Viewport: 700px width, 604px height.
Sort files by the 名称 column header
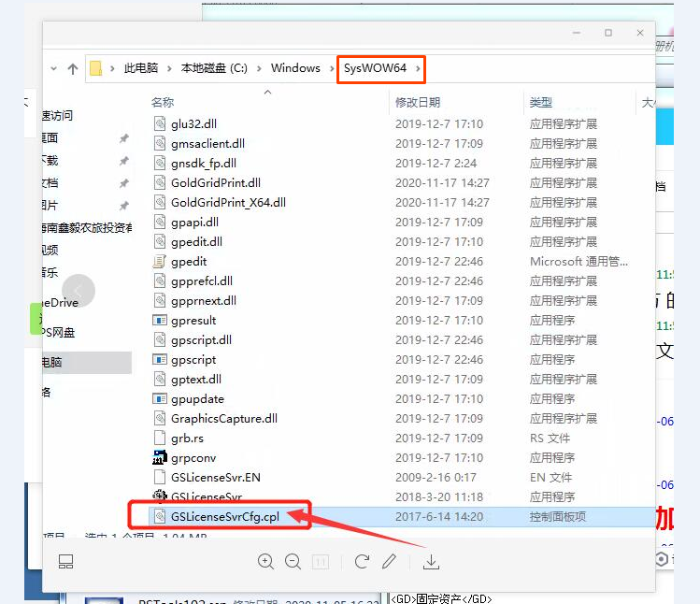click(163, 102)
